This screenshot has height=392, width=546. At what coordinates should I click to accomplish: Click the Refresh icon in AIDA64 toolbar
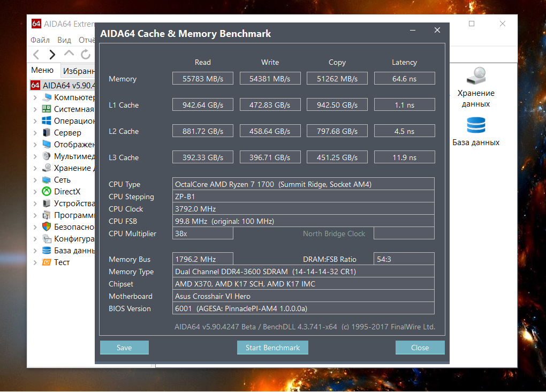[x=86, y=55]
